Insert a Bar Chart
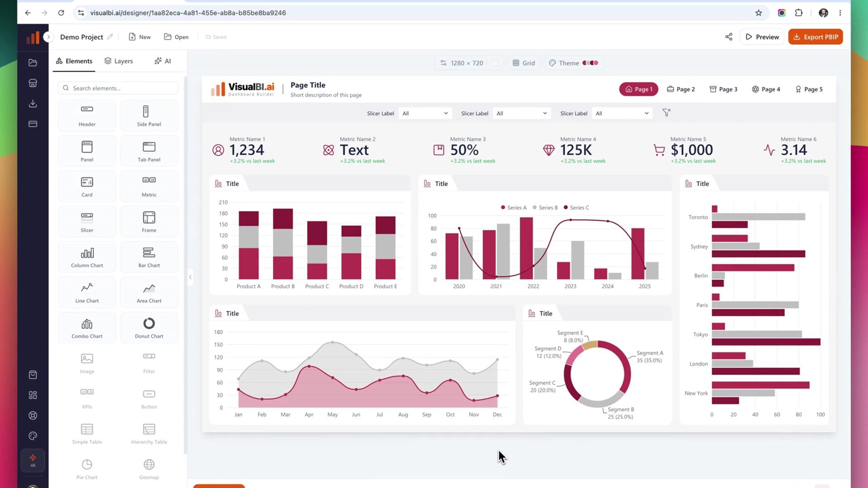Viewport: 868px width, 488px height. tap(149, 257)
